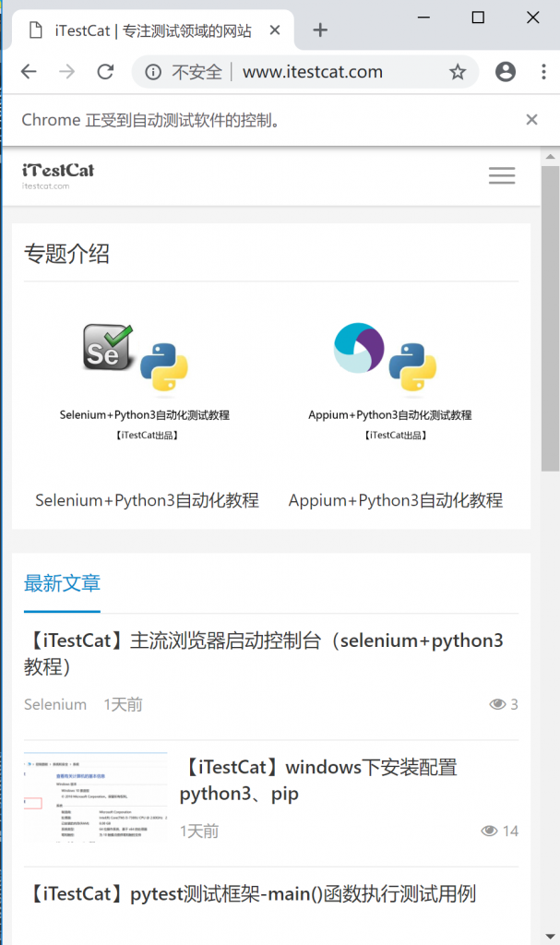Select the iTestCat tab title
This screenshot has height=945, width=560.
153,30
